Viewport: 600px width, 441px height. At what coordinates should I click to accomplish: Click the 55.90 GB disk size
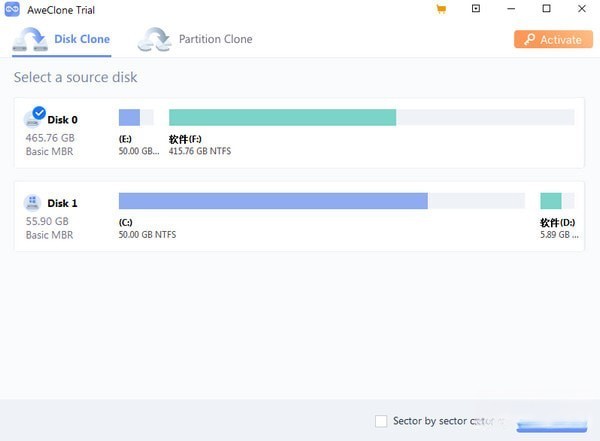point(47,221)
